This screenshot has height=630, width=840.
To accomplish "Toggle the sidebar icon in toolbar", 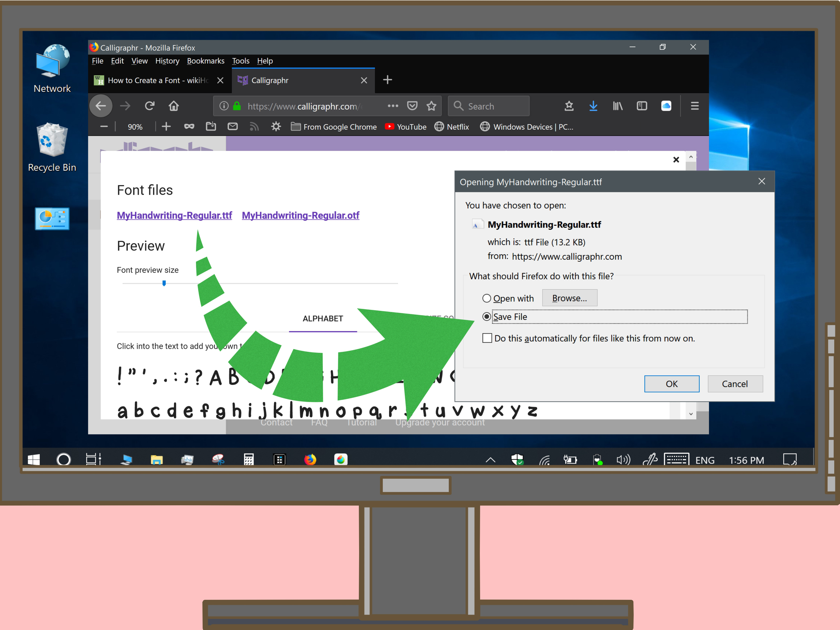I will click(x=642, y=106).
